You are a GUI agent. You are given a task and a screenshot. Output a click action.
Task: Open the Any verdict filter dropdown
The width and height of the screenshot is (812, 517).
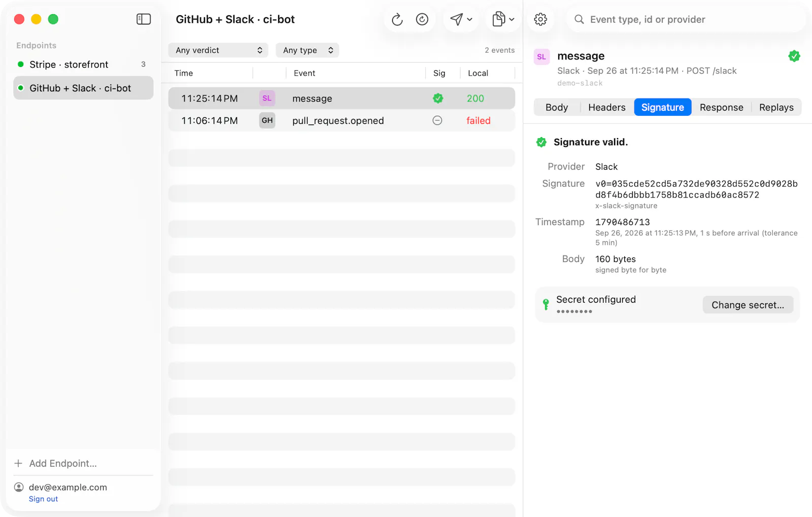[x=219, y=50]
